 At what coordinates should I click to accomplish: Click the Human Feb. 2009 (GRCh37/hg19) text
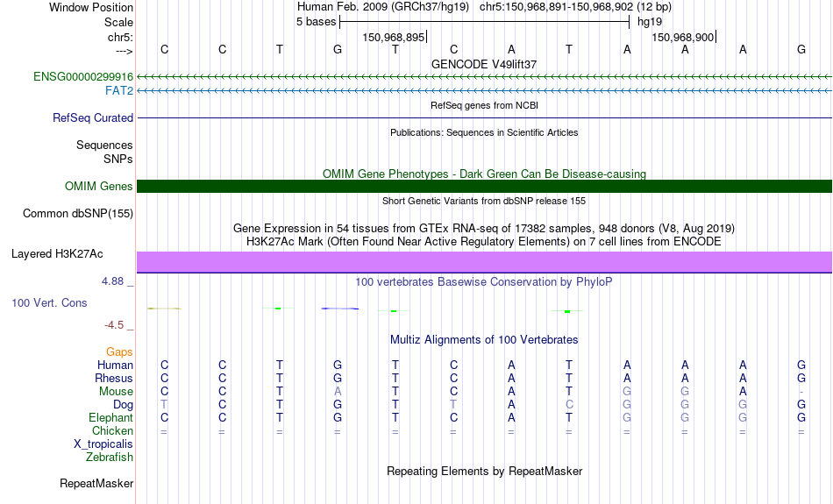click(x=383, y=7)
